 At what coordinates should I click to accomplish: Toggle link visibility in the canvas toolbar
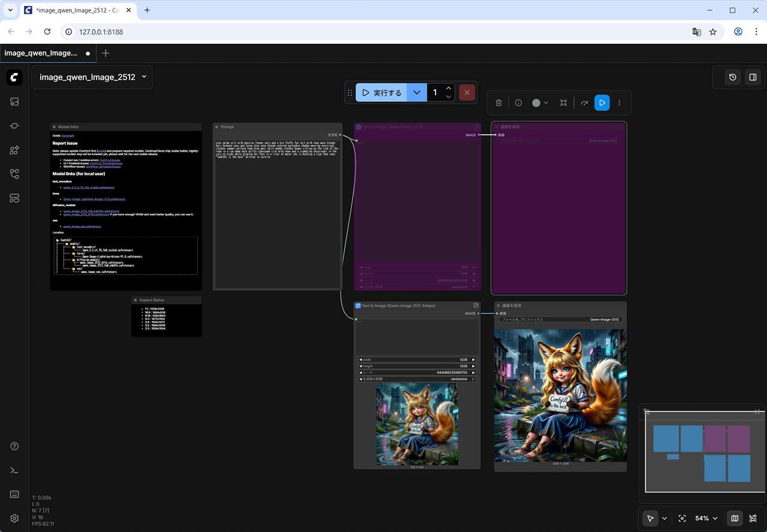[753, 518]
